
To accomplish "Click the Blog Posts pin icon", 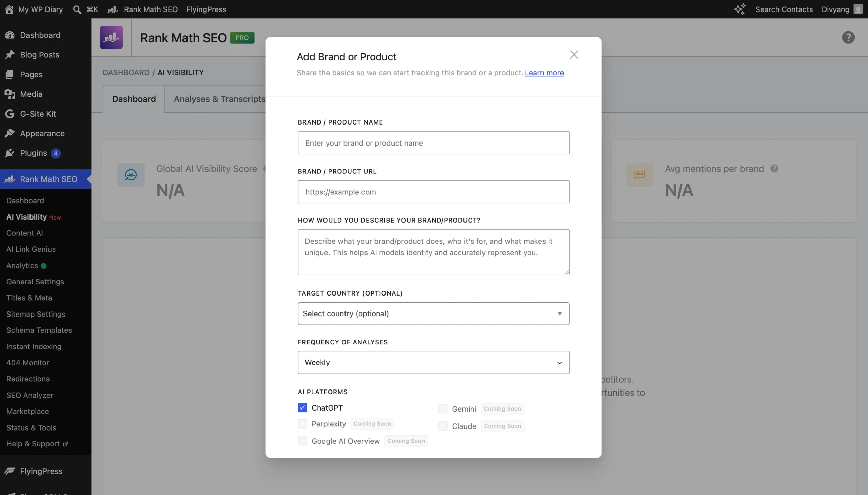I will click(x=10, y=55).
